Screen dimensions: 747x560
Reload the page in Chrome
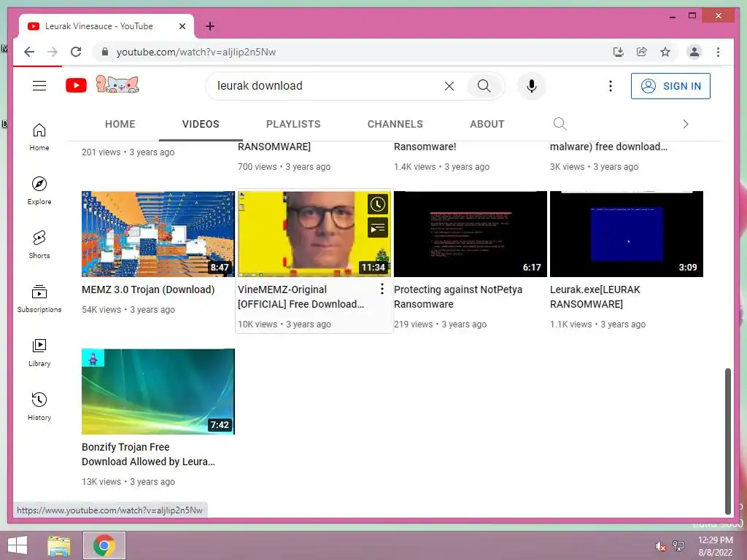pos(76,52)
